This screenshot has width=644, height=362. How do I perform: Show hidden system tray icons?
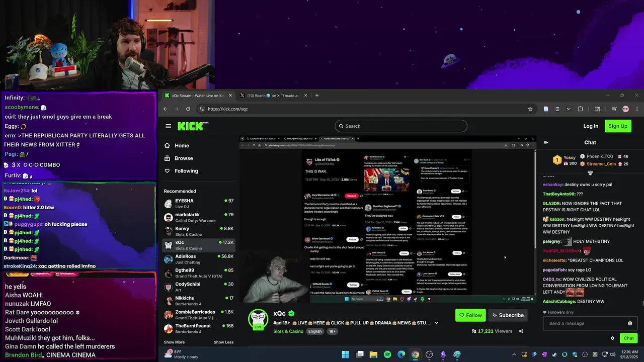514,354
